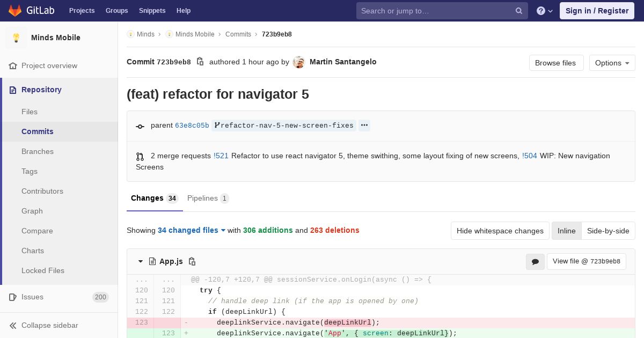Expand diff context above line 120
The image size is (644, 338).
tap(142, 280)
